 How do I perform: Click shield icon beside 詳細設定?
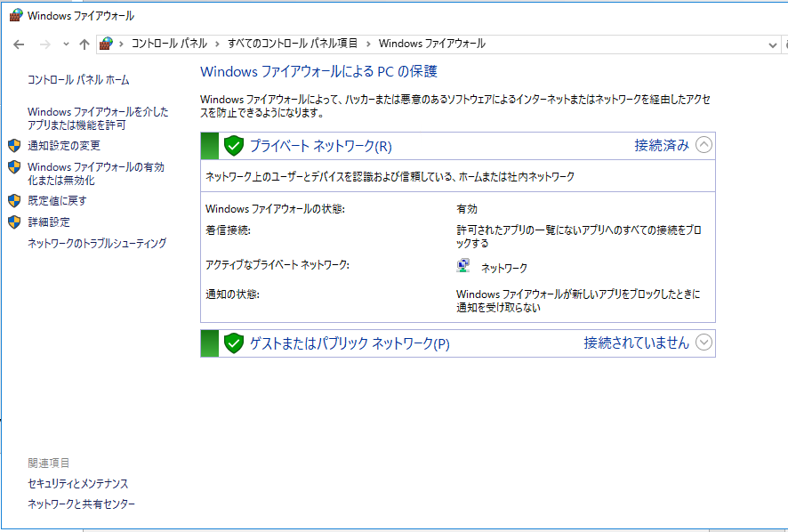[14, 222]
